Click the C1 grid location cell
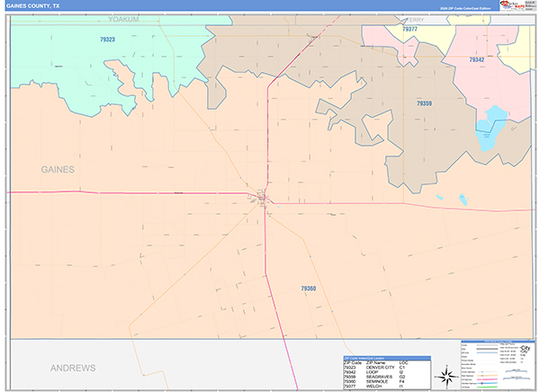This screenshot has height=392, width=540. (402, 368)
